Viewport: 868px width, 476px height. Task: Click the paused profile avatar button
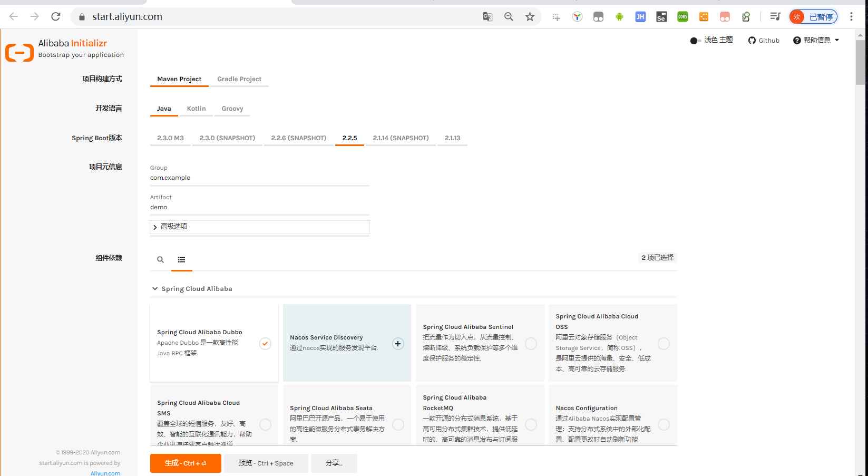pyautogui.click(x=813, y=17)
